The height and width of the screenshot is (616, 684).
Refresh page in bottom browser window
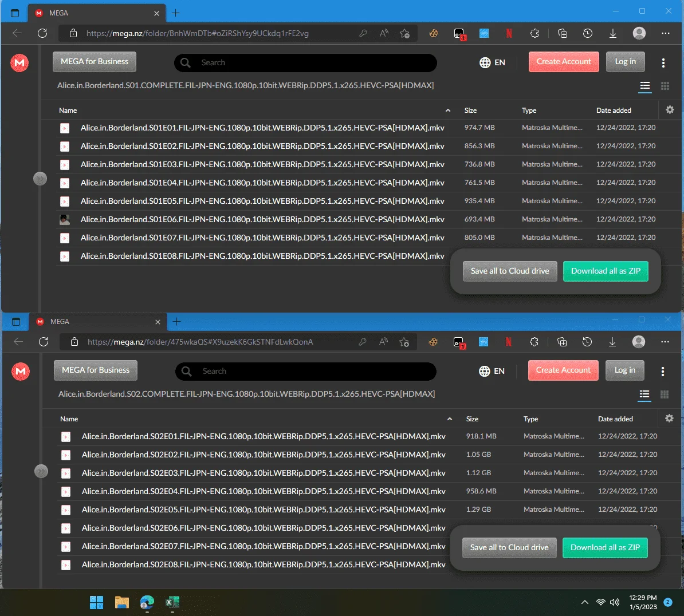coord(43,342)
